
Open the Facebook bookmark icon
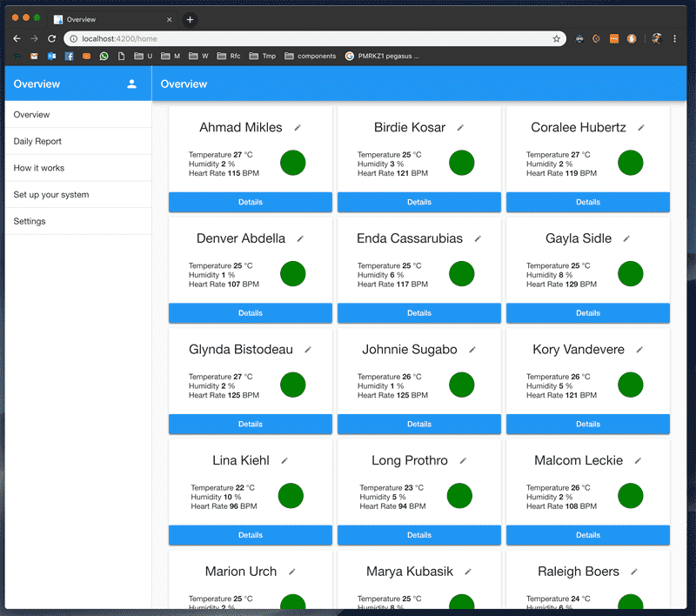tap(69, 56)
